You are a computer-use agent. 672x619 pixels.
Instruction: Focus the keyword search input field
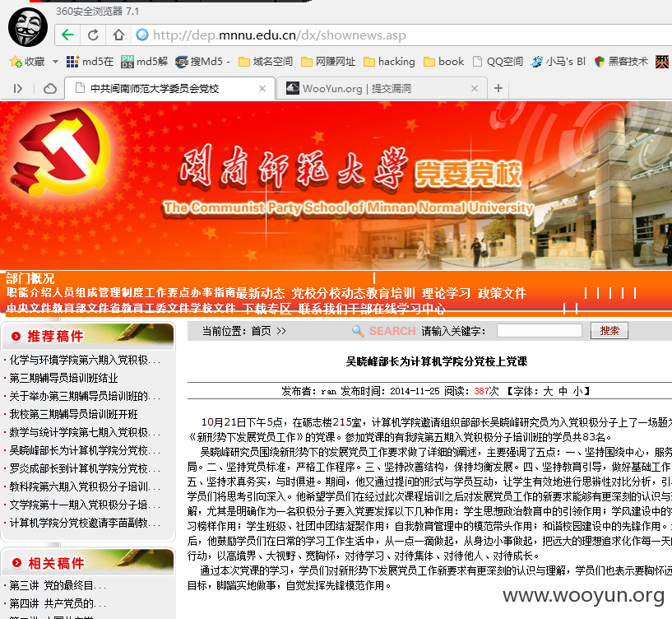(539, 331)
